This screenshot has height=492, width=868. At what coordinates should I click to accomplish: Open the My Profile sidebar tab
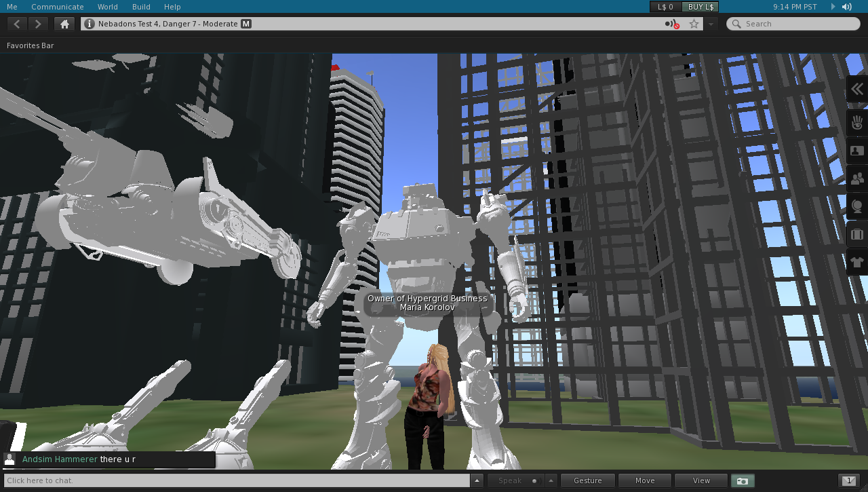[x=857, y=151]
